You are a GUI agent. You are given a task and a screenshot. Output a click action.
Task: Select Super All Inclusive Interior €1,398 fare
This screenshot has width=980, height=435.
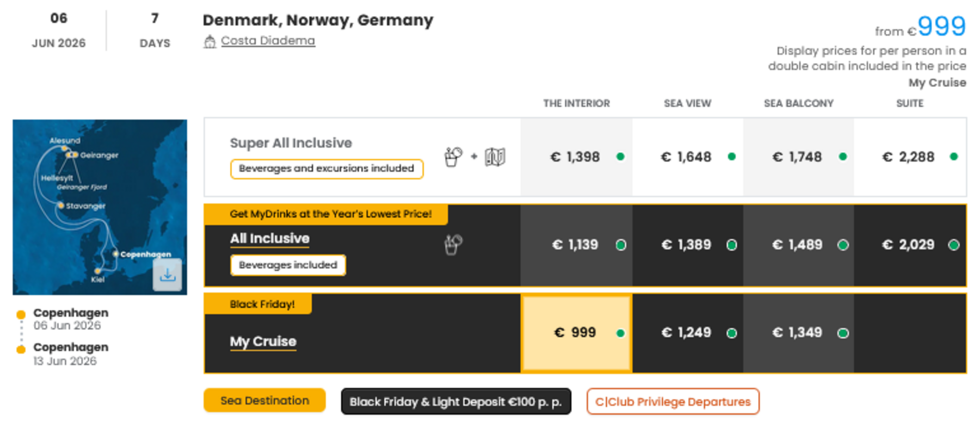point(576,157)
